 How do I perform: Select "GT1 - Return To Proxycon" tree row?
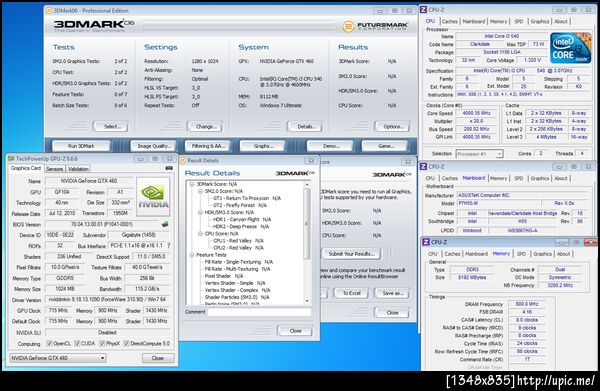pyautogui.click(x=247, y=198)
